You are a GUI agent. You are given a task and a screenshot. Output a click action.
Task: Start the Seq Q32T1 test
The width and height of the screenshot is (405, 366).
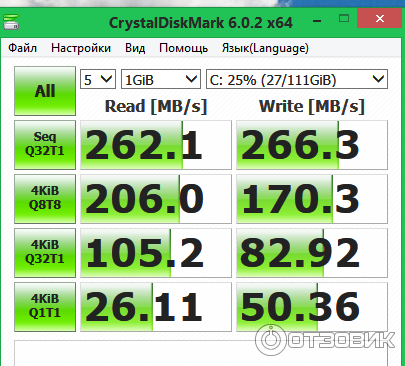[45, 145]
